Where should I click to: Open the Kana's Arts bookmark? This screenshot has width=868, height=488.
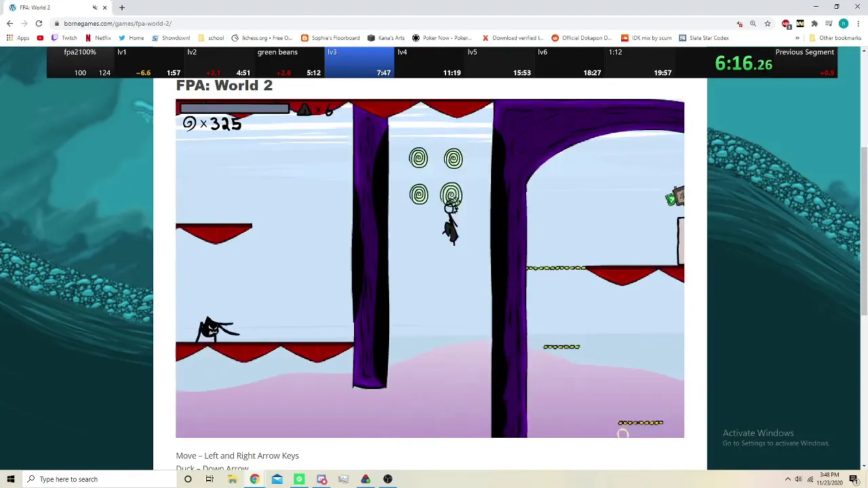tap(386, 38)
